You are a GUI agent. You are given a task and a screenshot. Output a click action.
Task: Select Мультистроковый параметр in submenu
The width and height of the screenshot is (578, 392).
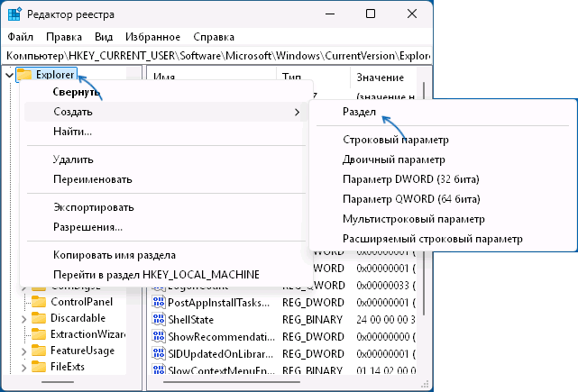coord(443,219)
